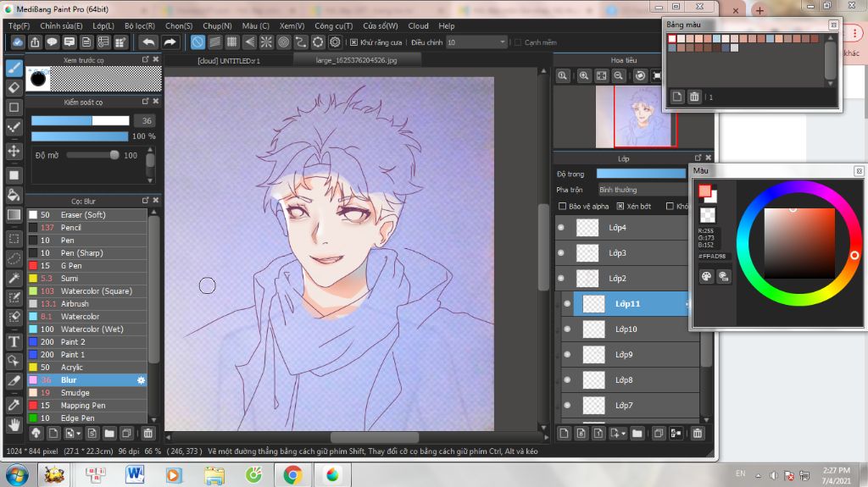Switch to [cloud] UNTITLED tab
Viewport: 868px width, 487px height.
pyautogui.click(x=229, y=60)
